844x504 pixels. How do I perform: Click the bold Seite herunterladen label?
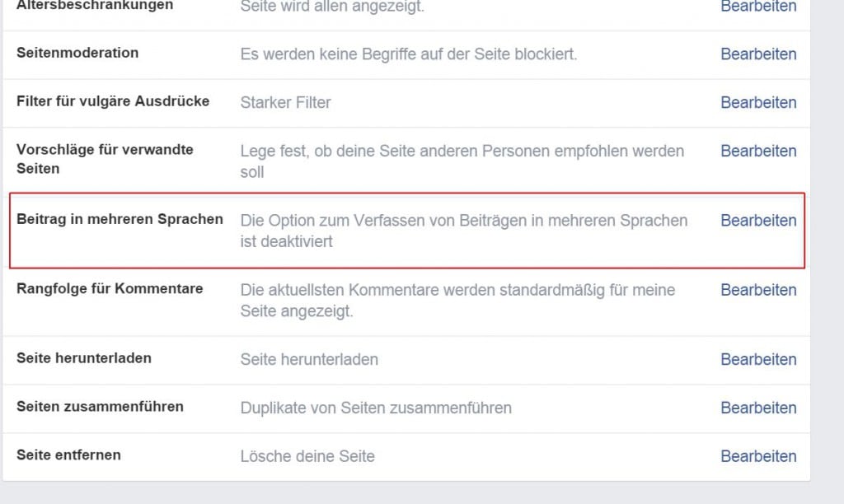(84, 358)
